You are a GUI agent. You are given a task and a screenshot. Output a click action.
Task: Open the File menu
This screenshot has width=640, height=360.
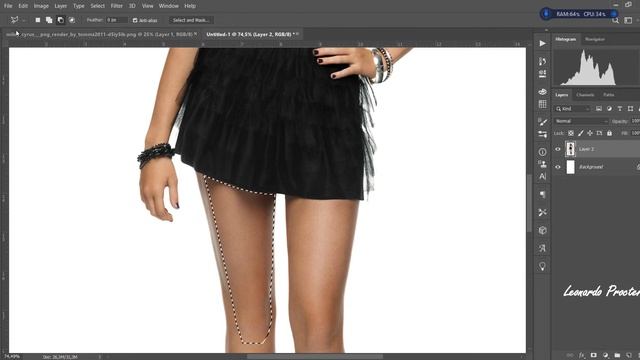(x=8, y=6)
